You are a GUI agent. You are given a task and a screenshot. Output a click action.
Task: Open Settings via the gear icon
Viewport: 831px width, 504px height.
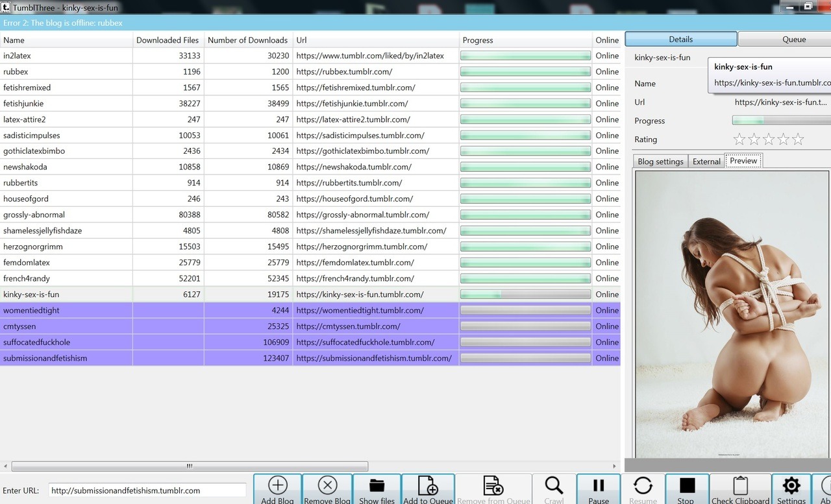pos(791,486)
